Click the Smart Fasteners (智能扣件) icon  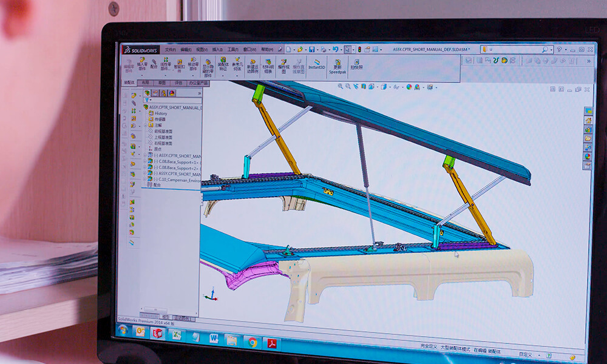click(x=180, y=62)
